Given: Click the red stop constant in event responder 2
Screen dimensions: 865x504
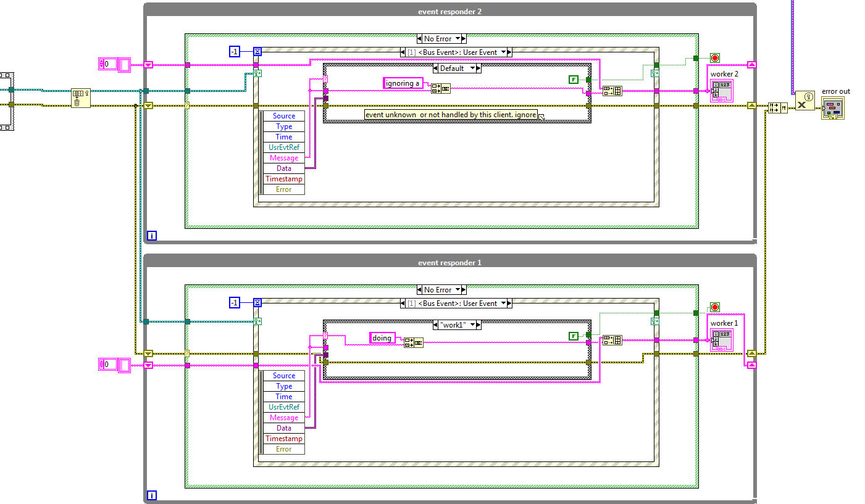Looking at the screenshot, I should click(714, 57).
